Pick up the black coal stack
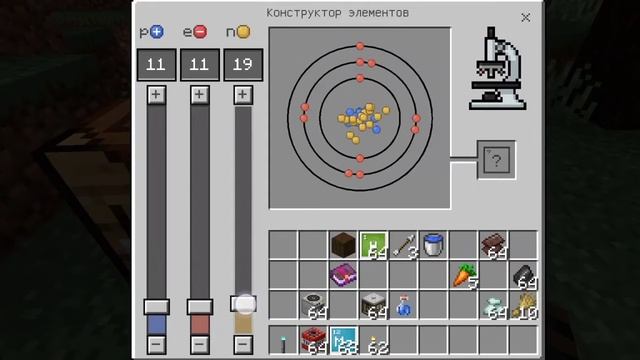The width and height of the screenshot is (640, 360). (524, 275)
